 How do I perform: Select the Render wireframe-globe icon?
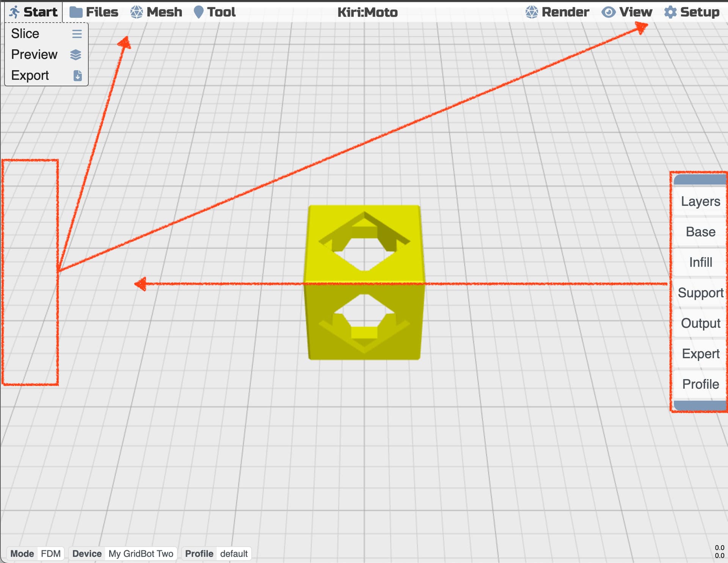click(532, 12)
